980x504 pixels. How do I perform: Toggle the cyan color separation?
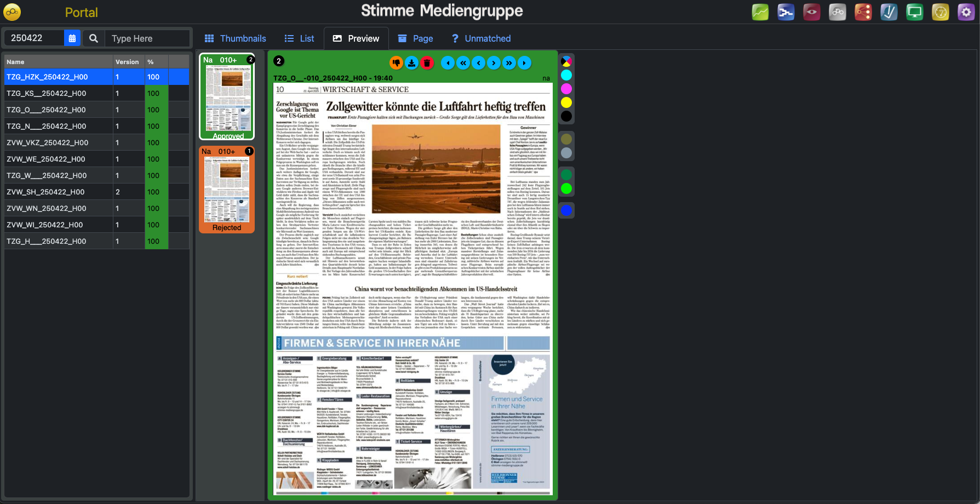[x=566, y=75]
